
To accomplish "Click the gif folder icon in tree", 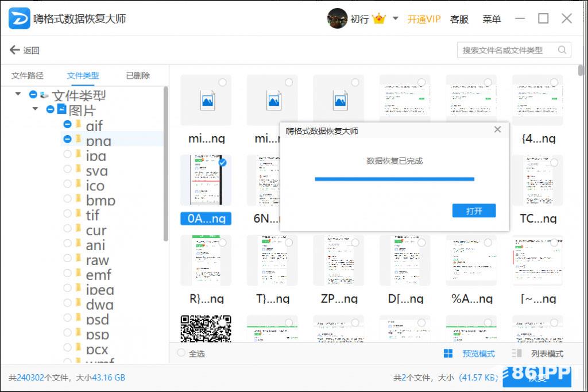I will point(78,124).
